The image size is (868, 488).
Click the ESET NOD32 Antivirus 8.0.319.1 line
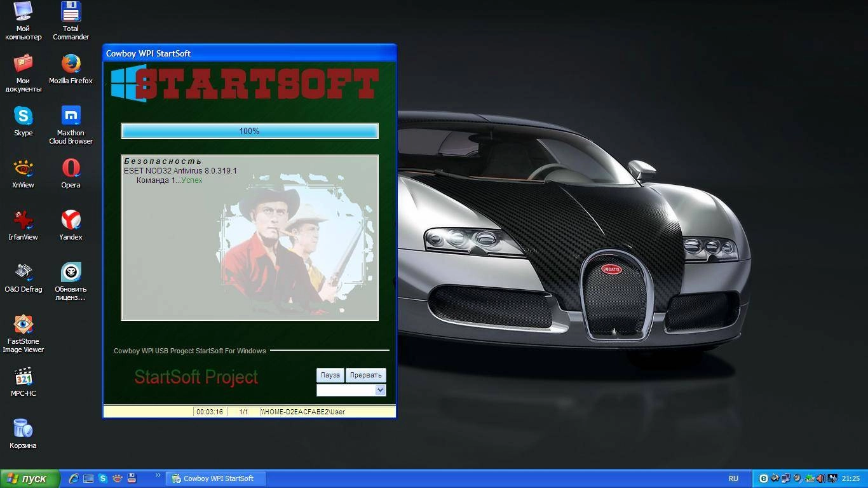pyautogui.click(x=180, y=171)
